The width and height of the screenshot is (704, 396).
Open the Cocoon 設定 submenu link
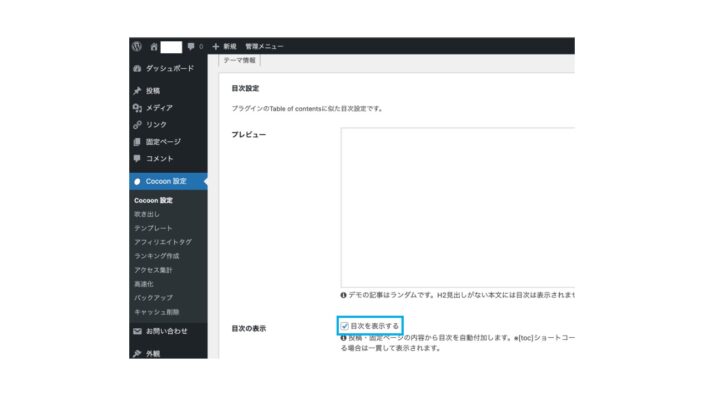pyautogui.click(x=153, y=200)
